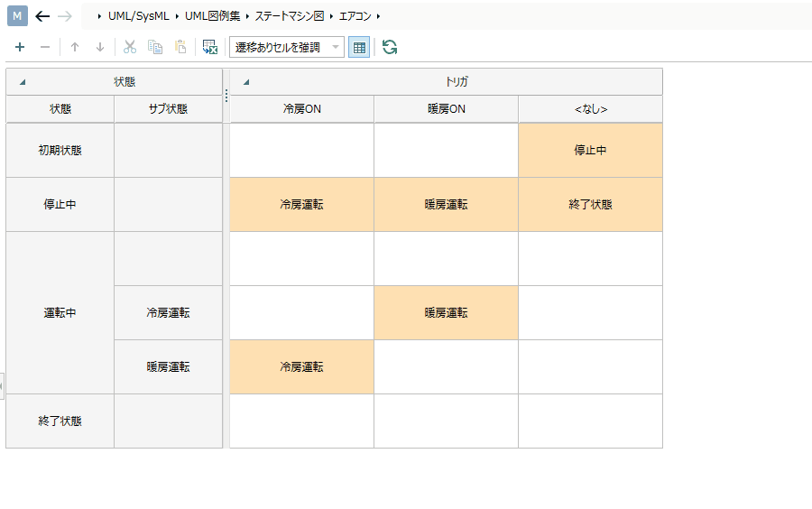Image resolution: width=812 pixels, height=509 pixels.
Task: Expand the arrow after エアコン breadcrumb
Action: (379, 16)
